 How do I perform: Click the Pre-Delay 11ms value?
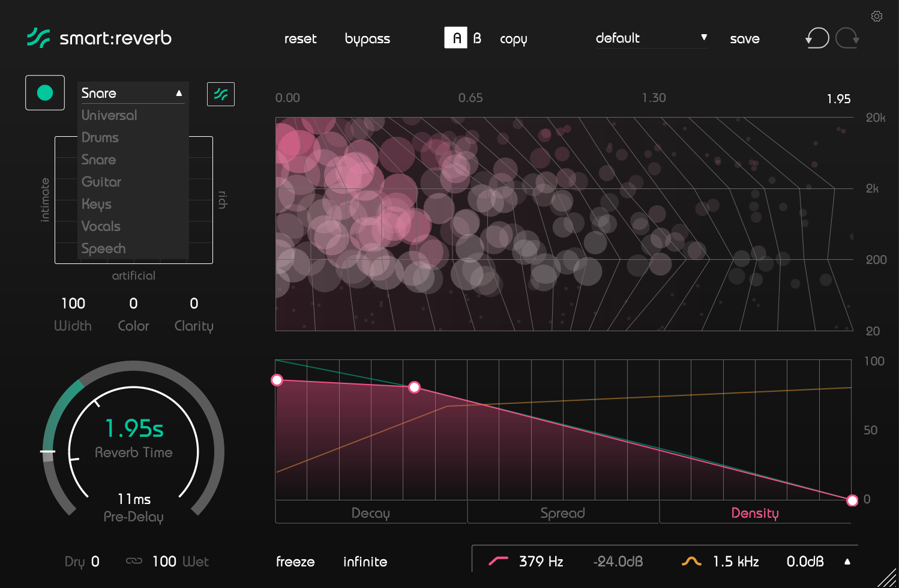coord(134,499)
